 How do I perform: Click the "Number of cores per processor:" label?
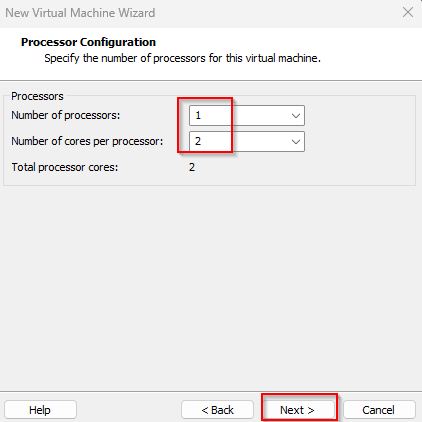tap(87, 141)
